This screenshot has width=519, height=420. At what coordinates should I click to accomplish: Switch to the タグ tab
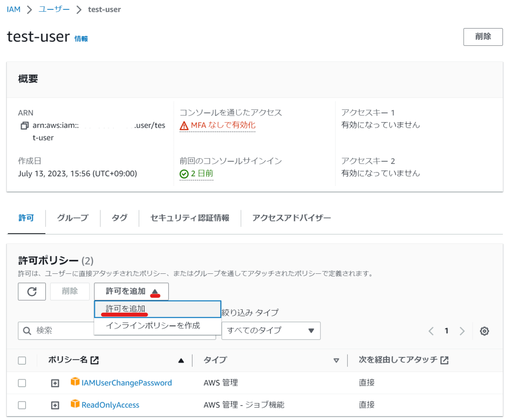[119, 218]
